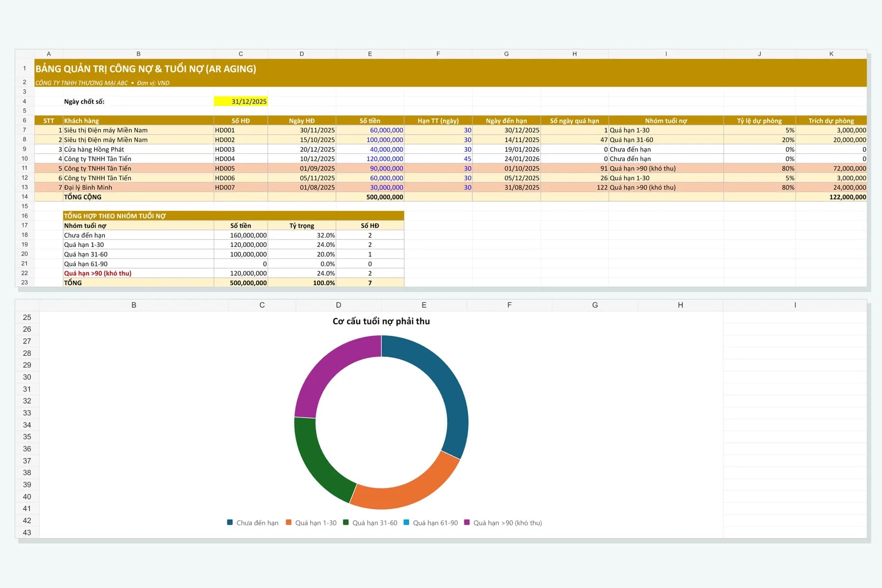This screenshot has height=588, width=882.
Task: Click the 'Ngày chốt sổ:' label cell
Action: [138, 101]
